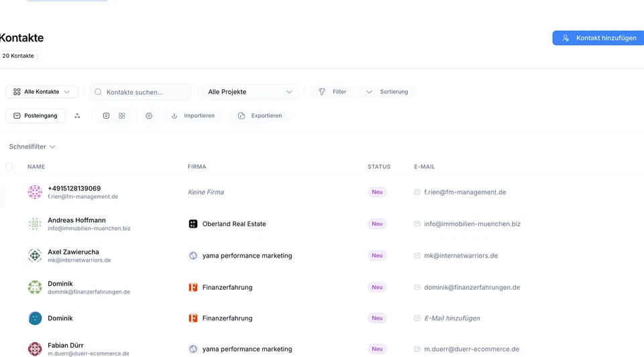Click the Alle Projekte chevron arrow
Viewport: 644px width, 357px height.
289,92
